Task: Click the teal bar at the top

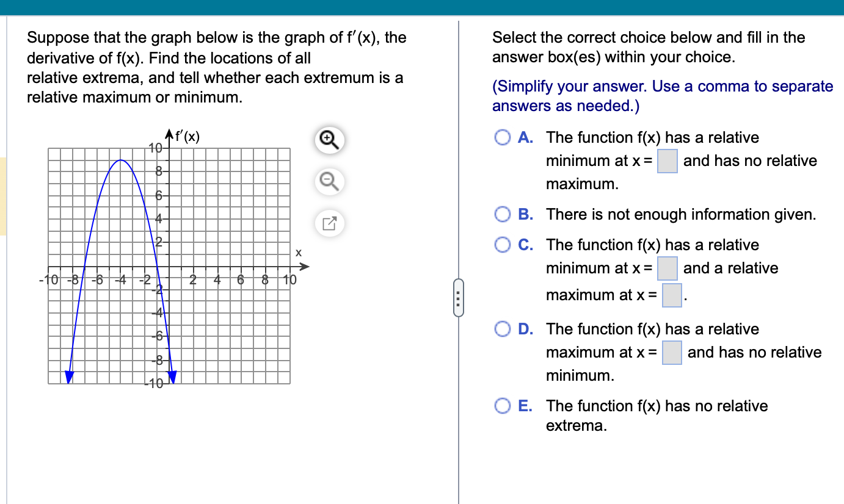Action: tap(422, 7)
